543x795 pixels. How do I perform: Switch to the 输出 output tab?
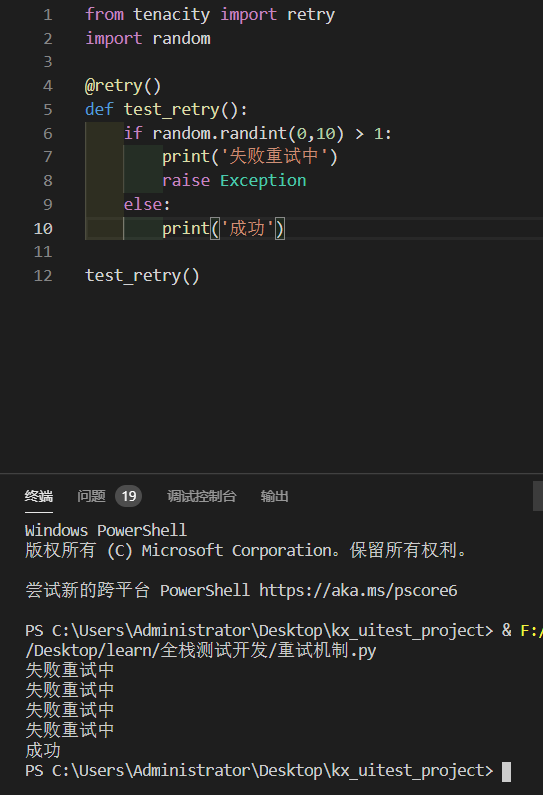(274, 496)
